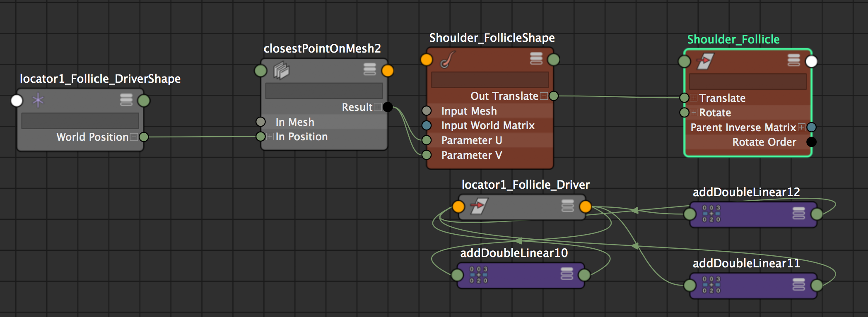This screenshot has width=868, height=317.
Task: Click the Input Mesh port on Shoulder_FollicleShape
Action: 427,110
